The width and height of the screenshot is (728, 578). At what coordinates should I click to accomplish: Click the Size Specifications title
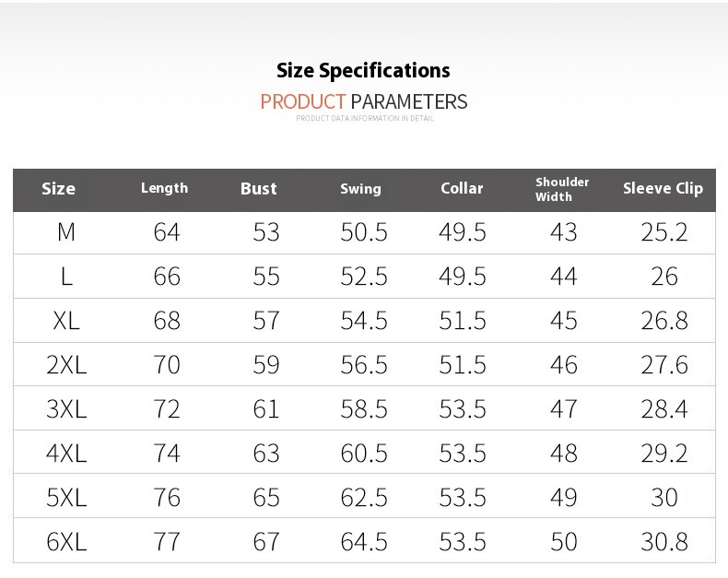(363, 71)
